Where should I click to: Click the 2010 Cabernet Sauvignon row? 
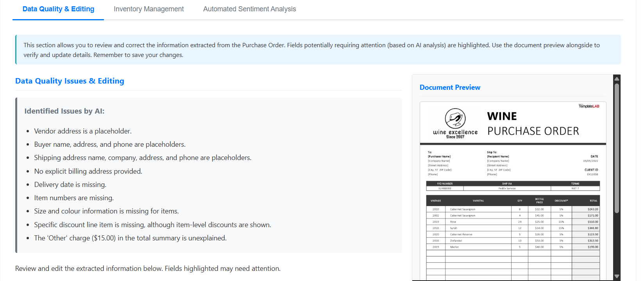tap(513, 209)
